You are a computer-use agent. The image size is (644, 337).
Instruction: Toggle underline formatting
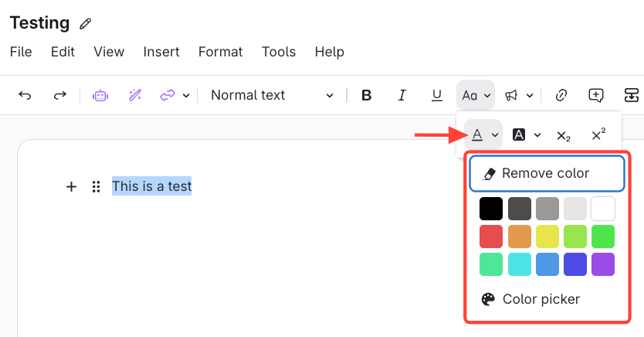pyautogui.click(x=436, y=95)
